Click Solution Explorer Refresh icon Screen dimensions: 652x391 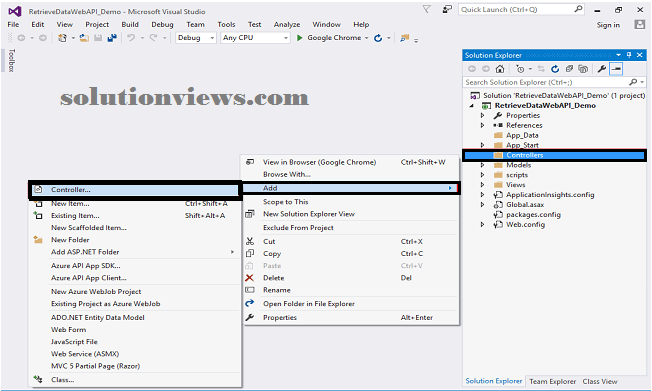click(555, 69)
